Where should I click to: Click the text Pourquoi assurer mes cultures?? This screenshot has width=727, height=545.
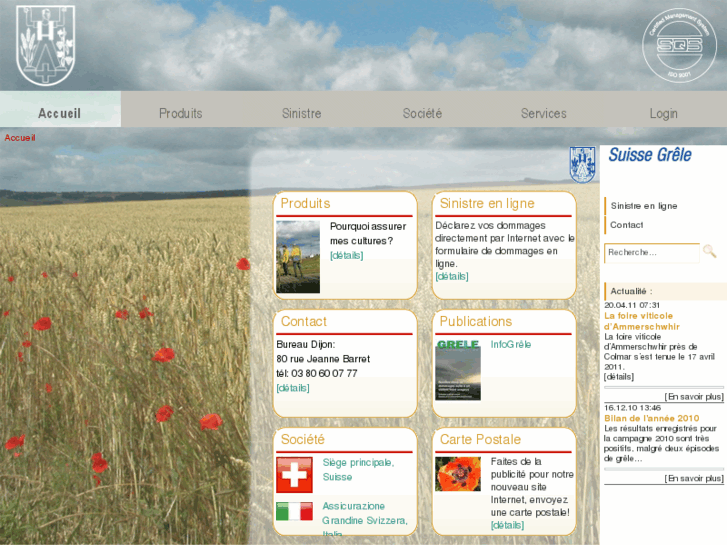click(x=368, y=234)
